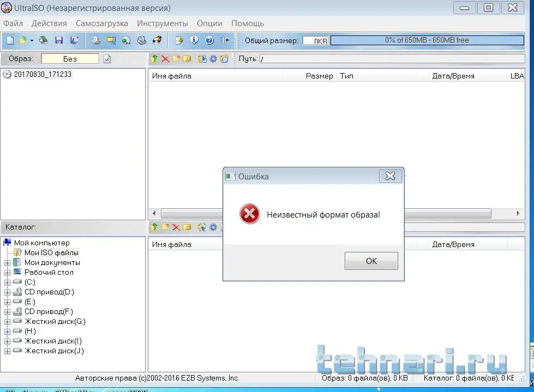
Task: Open the Опции menu
Action: [x=209, y=23]
